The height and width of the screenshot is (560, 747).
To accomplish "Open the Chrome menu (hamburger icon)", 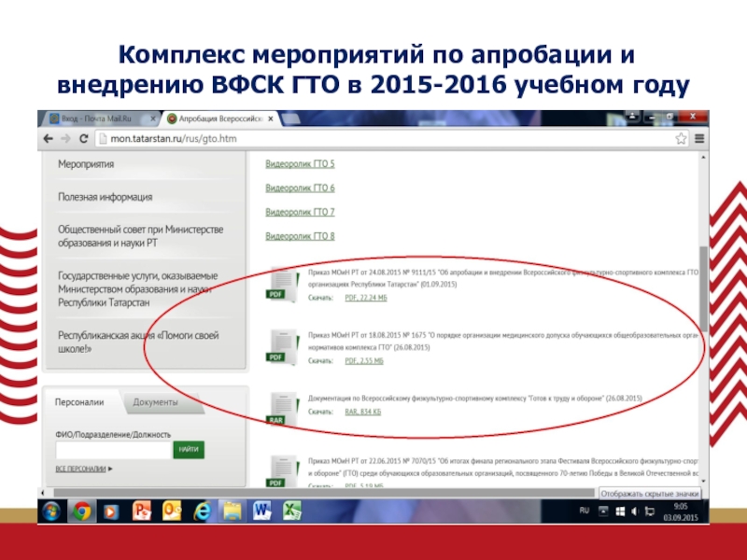I will [698, 138].
